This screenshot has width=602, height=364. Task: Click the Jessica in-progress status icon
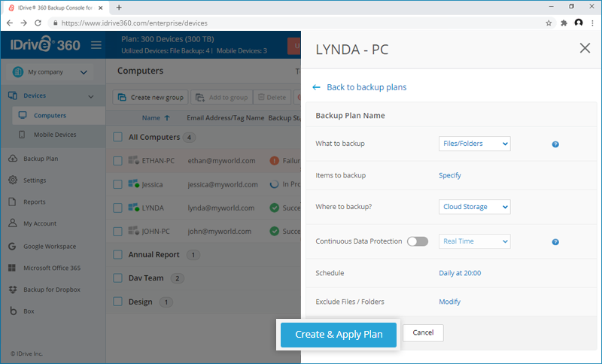click(x=274, y=184)
